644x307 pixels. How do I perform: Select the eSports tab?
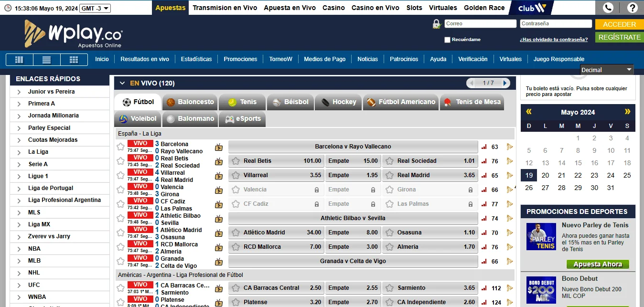point(242,118)
